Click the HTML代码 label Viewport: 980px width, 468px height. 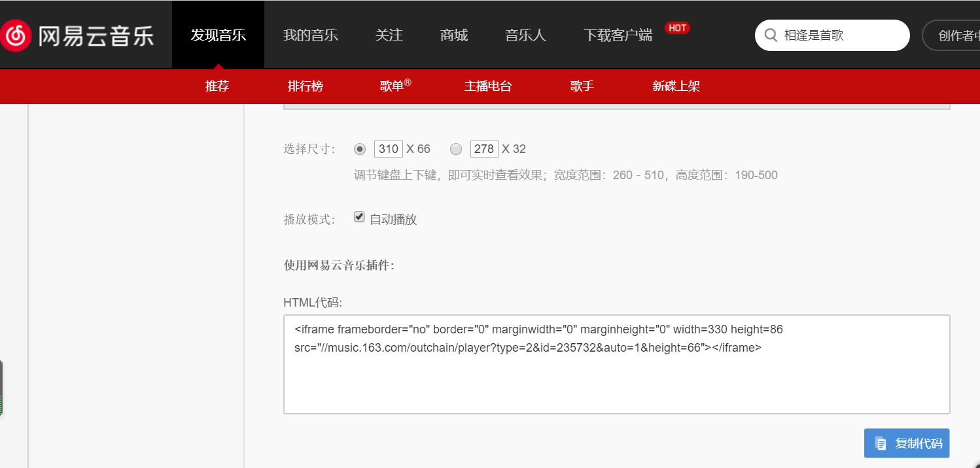(x=313, y=303)
